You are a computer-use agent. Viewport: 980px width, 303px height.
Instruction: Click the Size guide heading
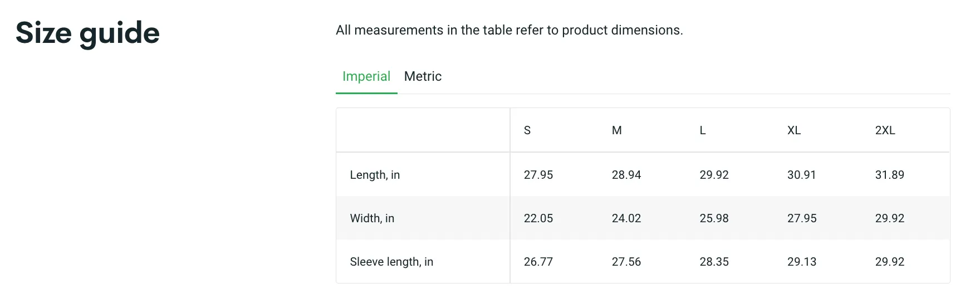coord(87,33)
